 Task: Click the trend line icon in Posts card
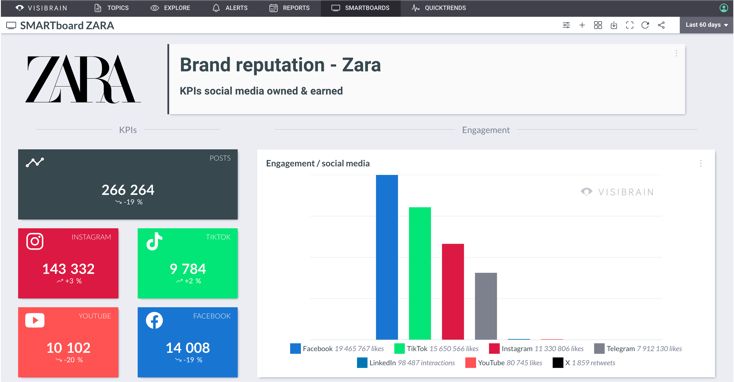point(35,162)
